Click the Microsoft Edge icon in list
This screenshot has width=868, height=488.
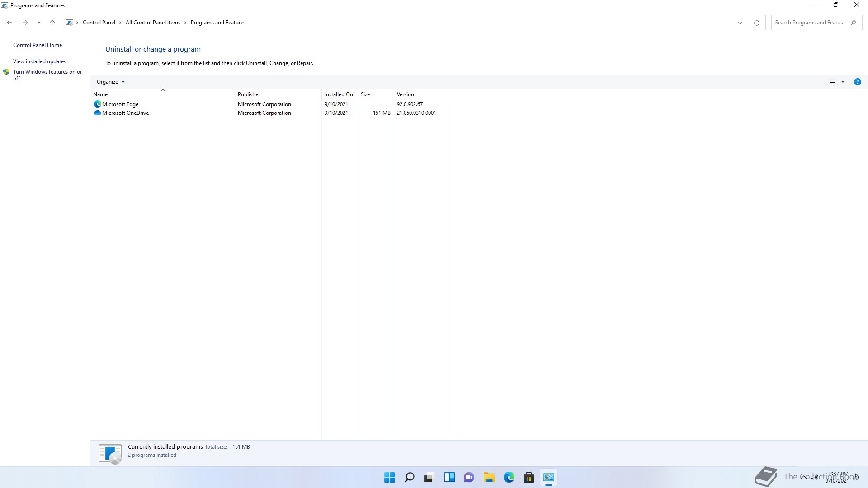click(97, 104)
